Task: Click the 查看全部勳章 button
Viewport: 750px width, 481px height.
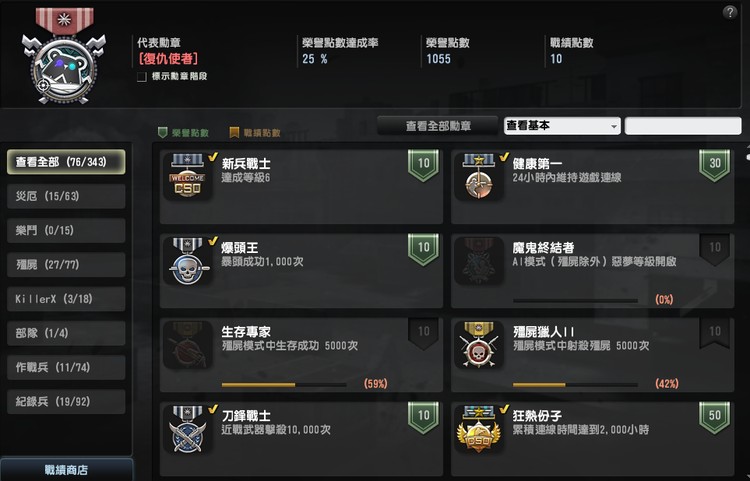Action: coord(438,126)
